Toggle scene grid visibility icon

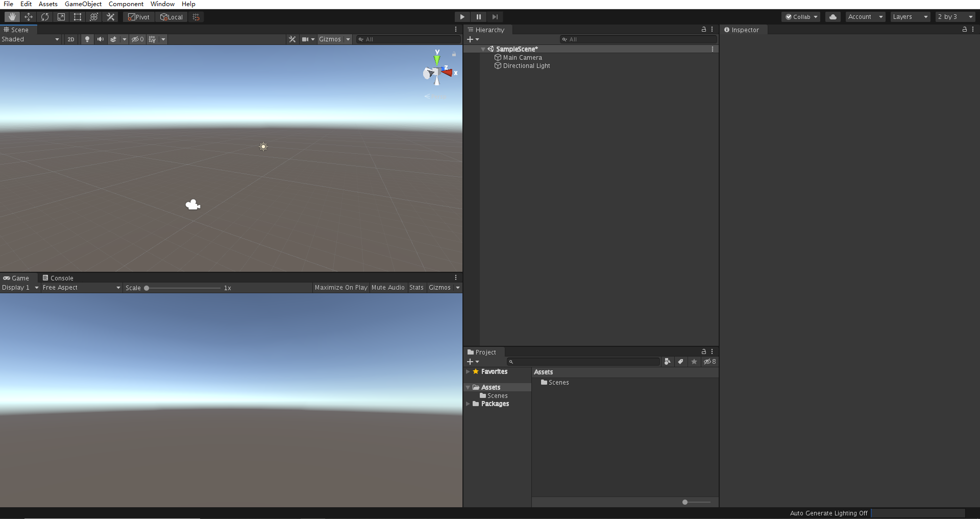coord(152,39)
